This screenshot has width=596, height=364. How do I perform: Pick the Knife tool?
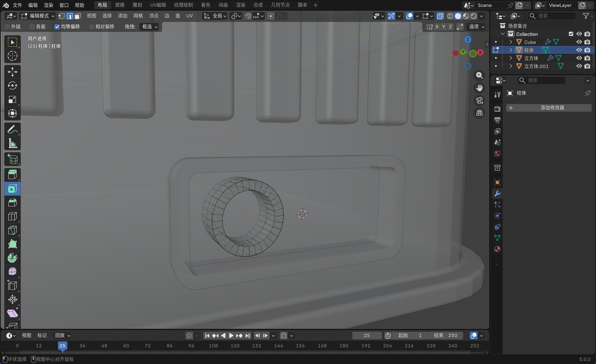[x=12, y=230]
